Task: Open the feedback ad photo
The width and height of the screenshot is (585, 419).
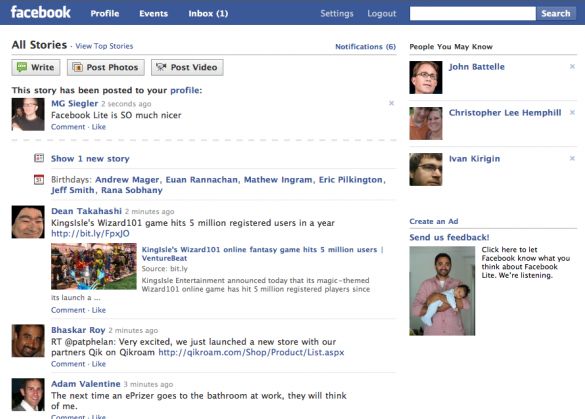Action: click(x=442, y=291)
